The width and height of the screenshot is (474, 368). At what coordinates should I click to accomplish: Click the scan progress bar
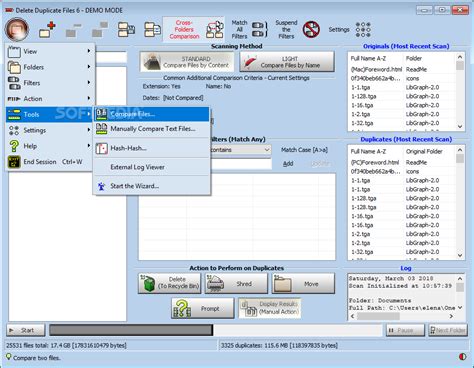[x=216, y=330]
